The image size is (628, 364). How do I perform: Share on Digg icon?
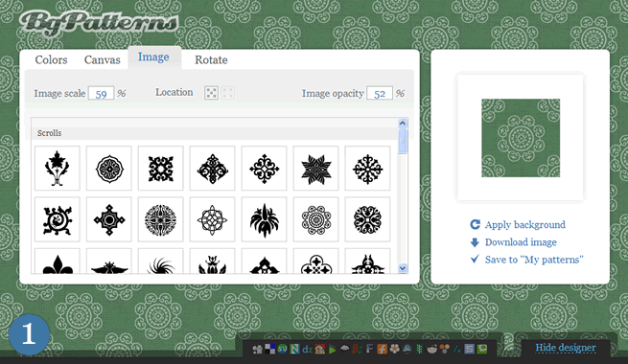coord(258,350)
